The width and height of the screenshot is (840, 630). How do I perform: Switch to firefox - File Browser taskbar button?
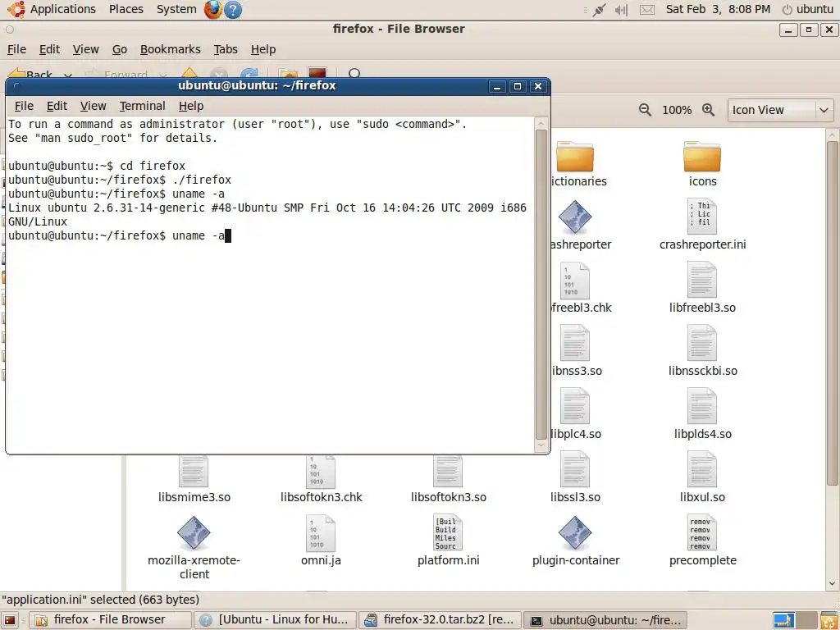pos(110,620)
